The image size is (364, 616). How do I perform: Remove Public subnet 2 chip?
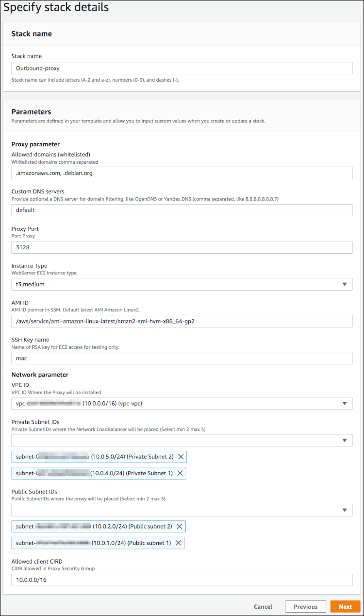coord(181,526)
